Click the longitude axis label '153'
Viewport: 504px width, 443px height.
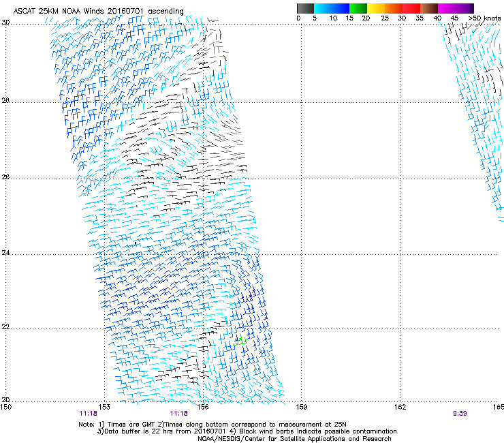click(x=104, y=407)
